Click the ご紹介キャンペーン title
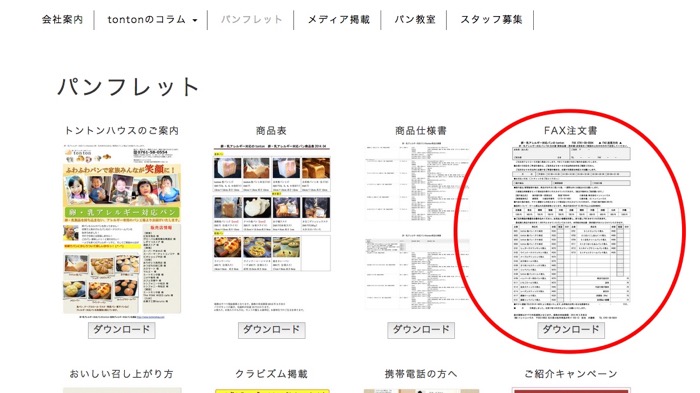700x393 pixels. 571,374
